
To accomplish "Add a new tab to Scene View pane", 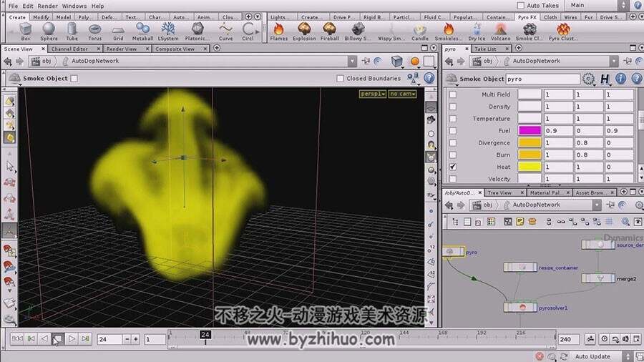I will (216, 49).
